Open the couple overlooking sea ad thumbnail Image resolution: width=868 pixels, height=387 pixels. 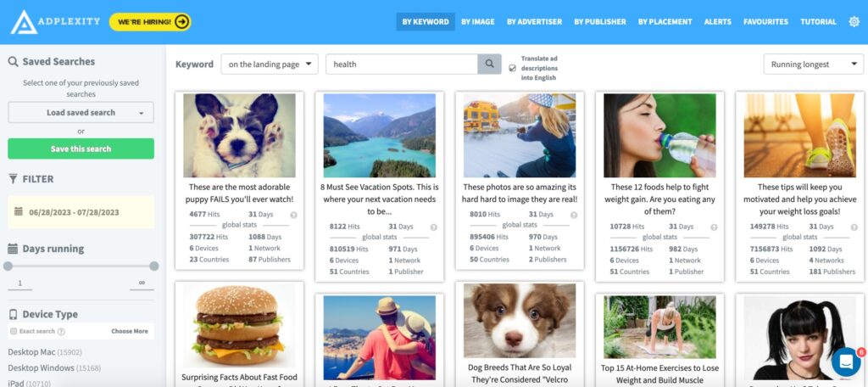tap(379, 338)
